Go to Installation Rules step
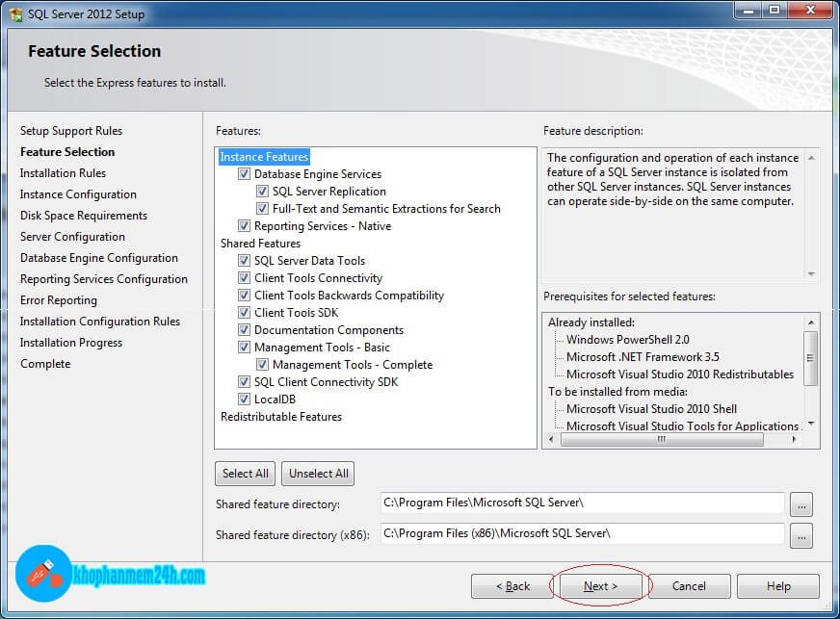 pyautogui.click(x=63, y=173)
